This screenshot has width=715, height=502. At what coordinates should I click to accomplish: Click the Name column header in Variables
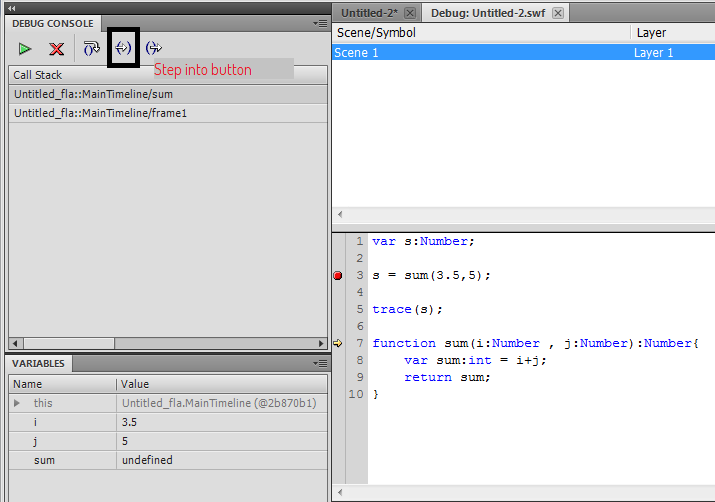pos(62,384)
